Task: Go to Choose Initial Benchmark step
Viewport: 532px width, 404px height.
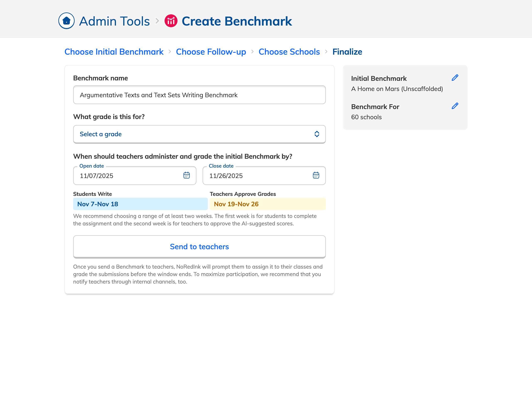Action: [114, 52]
